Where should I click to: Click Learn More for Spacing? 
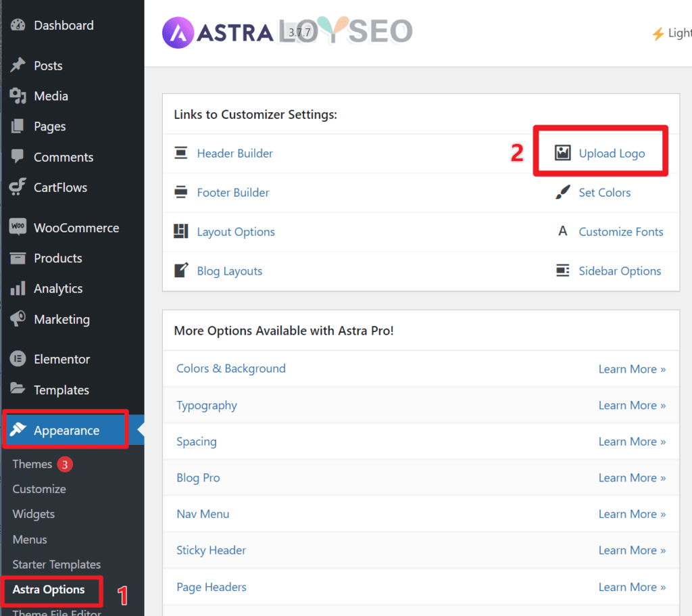tap(632, 442)
